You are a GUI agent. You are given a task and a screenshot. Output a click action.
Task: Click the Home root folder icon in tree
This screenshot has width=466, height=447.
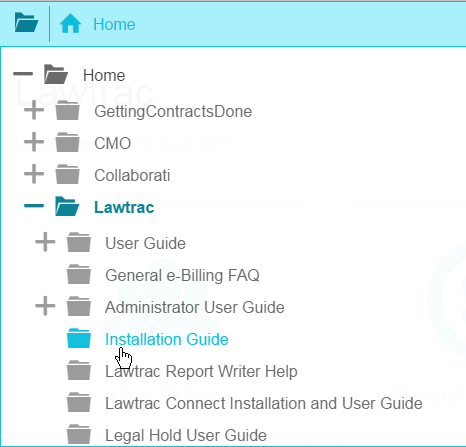(x=56, y=74)
